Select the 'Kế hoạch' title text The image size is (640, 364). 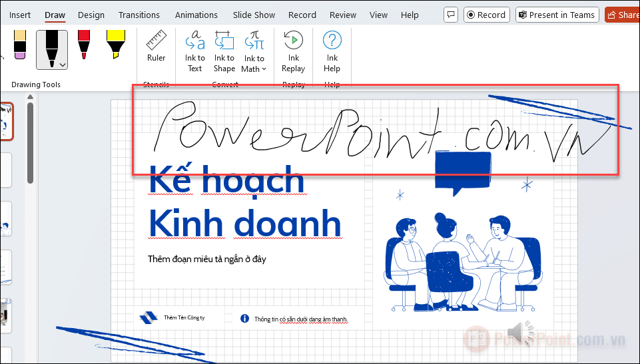pos(226,179)
